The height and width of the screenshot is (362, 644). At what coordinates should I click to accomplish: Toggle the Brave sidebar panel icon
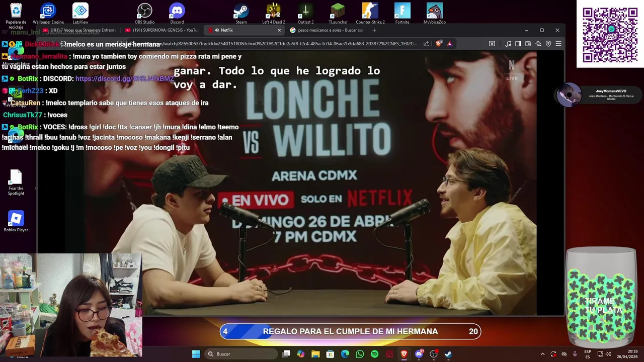(518, 44)
